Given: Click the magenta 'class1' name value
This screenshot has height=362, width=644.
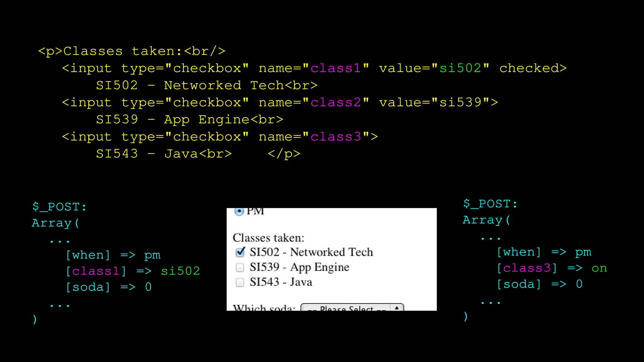Looking at the screenshot, I should [336, 68].
